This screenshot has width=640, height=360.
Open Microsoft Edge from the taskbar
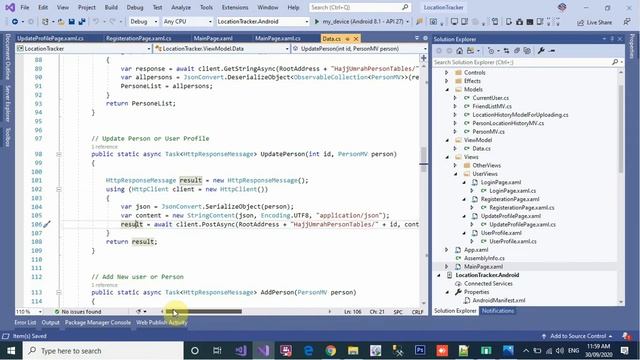309,351
